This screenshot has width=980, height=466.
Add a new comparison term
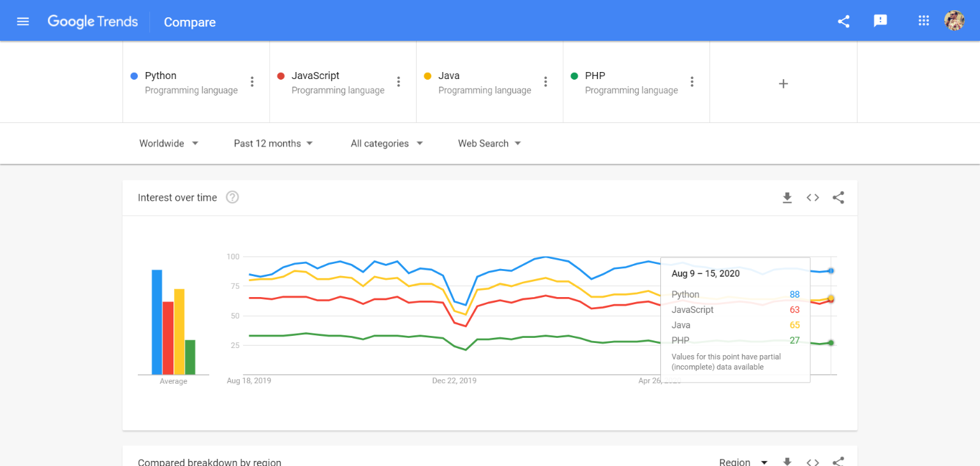[783, 84]
